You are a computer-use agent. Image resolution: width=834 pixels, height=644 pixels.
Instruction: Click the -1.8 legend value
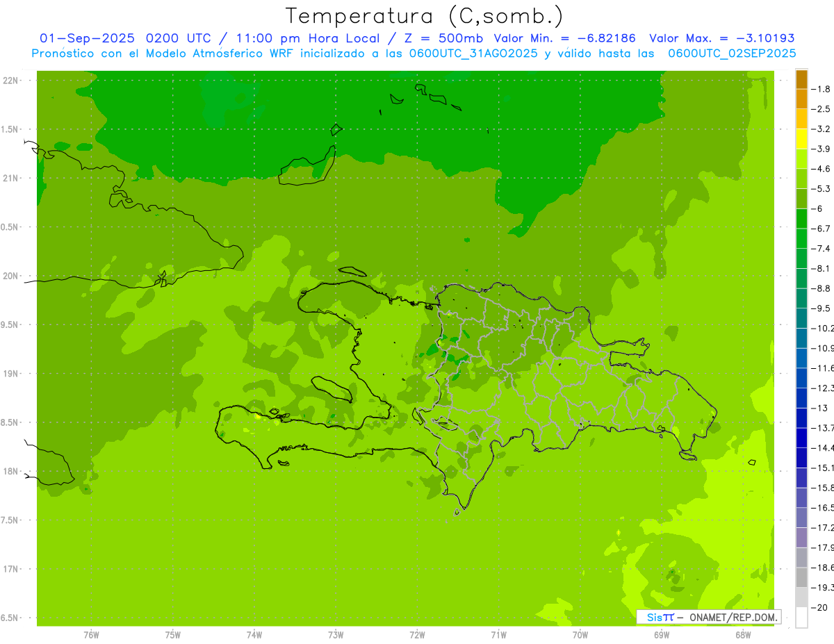coord(822,89)
